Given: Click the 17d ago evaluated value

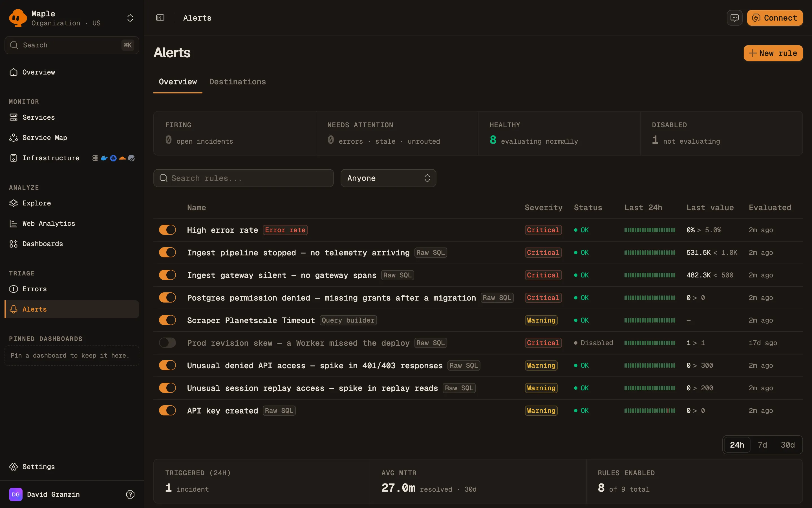Looking at the screenshot, I should click(x=763, y=343).
